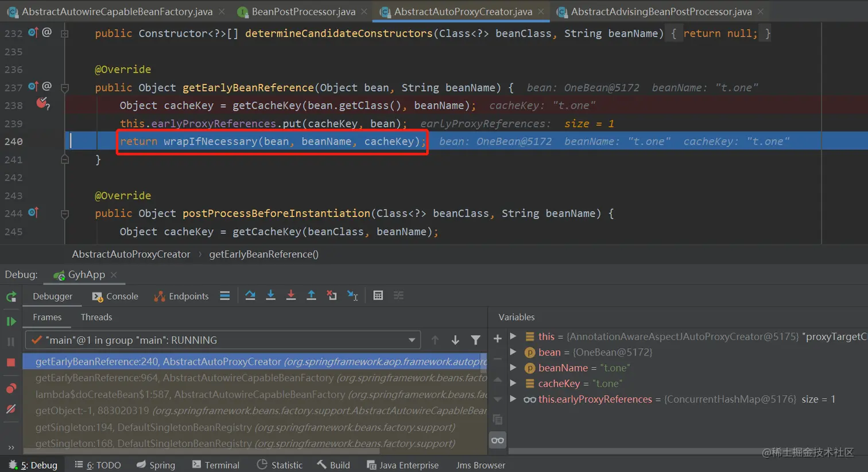Viewport: 868px width, 472px height.
Task: Resume program with the green play icon
Action: tap(11, 322)
